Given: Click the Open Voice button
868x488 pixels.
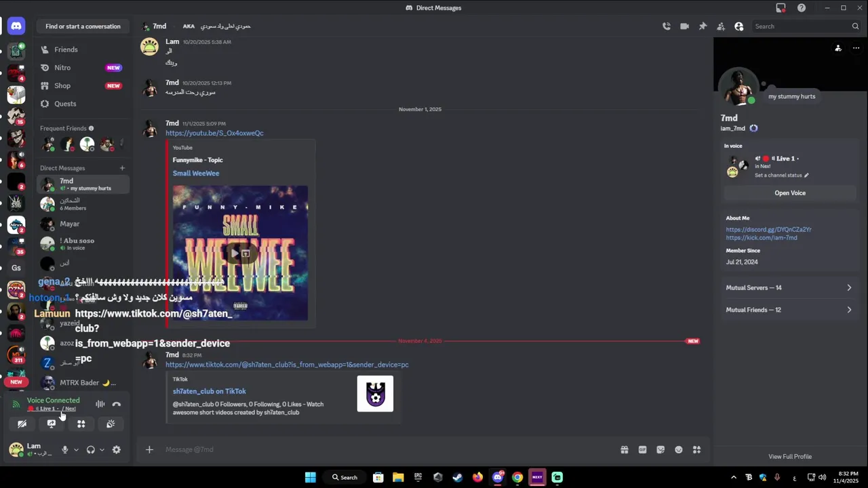Looking at the screenshot, I should (790, 193).
